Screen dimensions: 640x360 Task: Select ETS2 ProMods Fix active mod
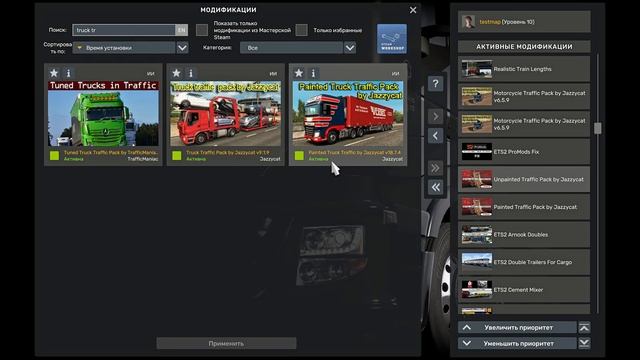coord(524,152)
